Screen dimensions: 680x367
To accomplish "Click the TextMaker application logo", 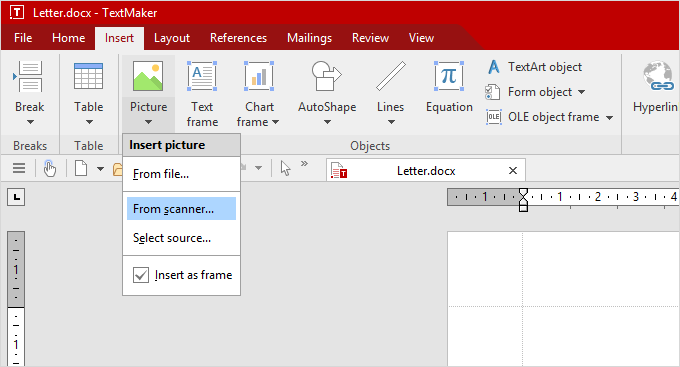I will [17, 13].
